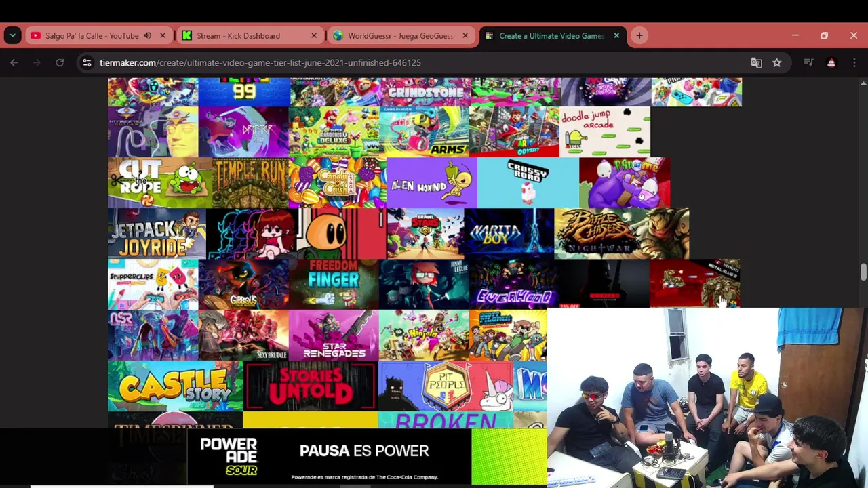
Task: Choose the Cut the Rope tile
Action: [160, 182]
